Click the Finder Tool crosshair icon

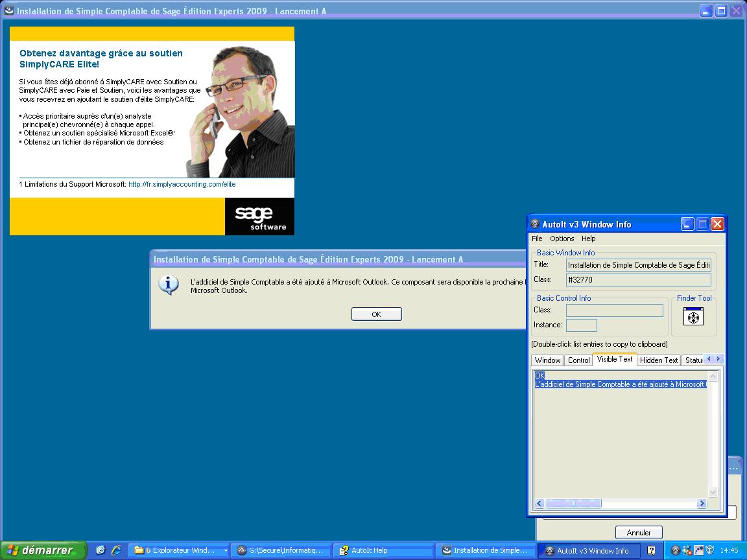tap(693, 317)
